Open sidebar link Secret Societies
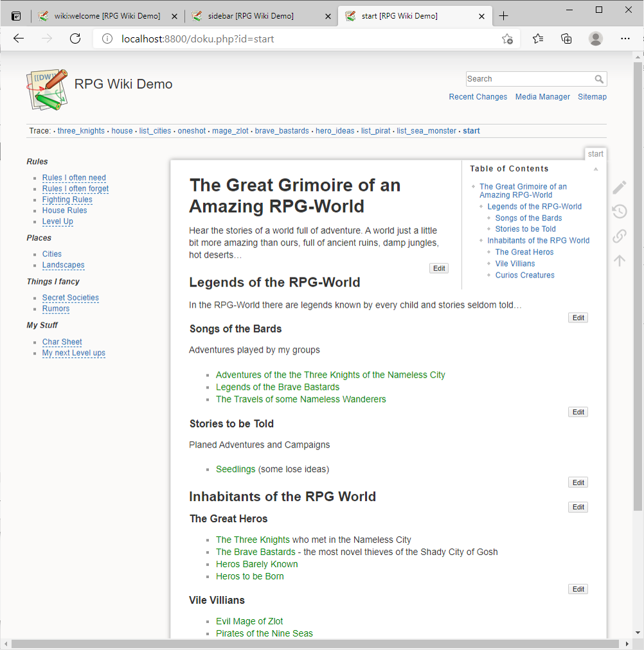 71,297
